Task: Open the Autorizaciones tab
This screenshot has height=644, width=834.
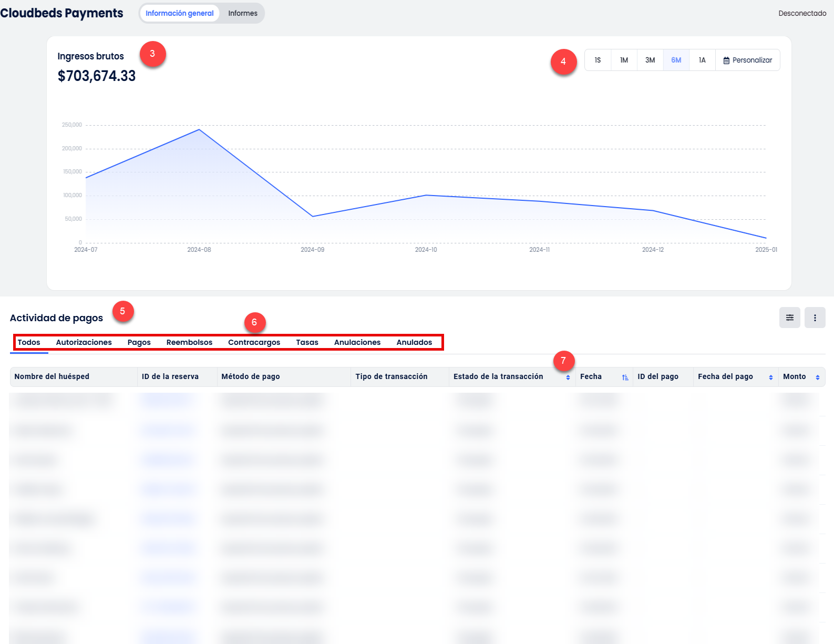Action: [x=84, y=342]
